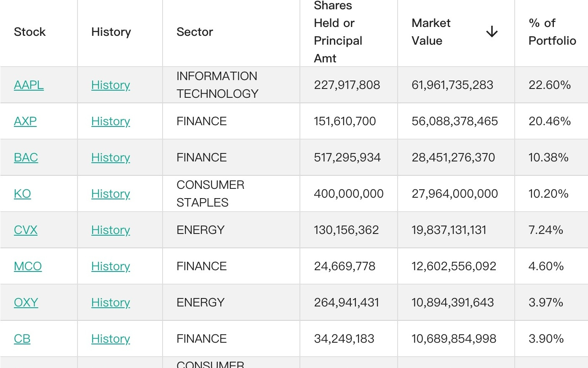
Task: View History for AXP row
Action: [x=110, y=121]
